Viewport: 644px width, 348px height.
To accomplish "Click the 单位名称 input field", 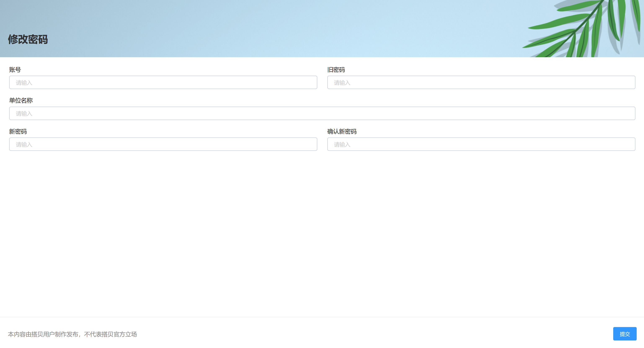I will 322,113.
